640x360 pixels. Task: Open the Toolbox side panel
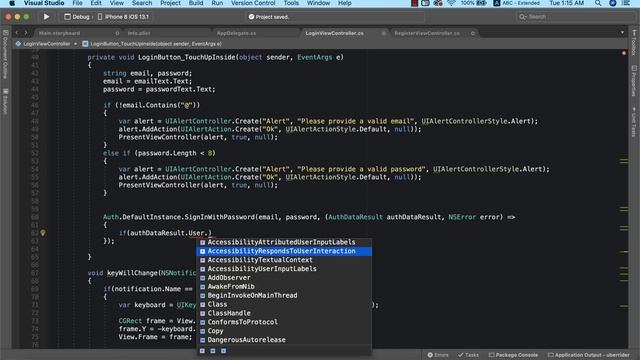coord(634,42)
